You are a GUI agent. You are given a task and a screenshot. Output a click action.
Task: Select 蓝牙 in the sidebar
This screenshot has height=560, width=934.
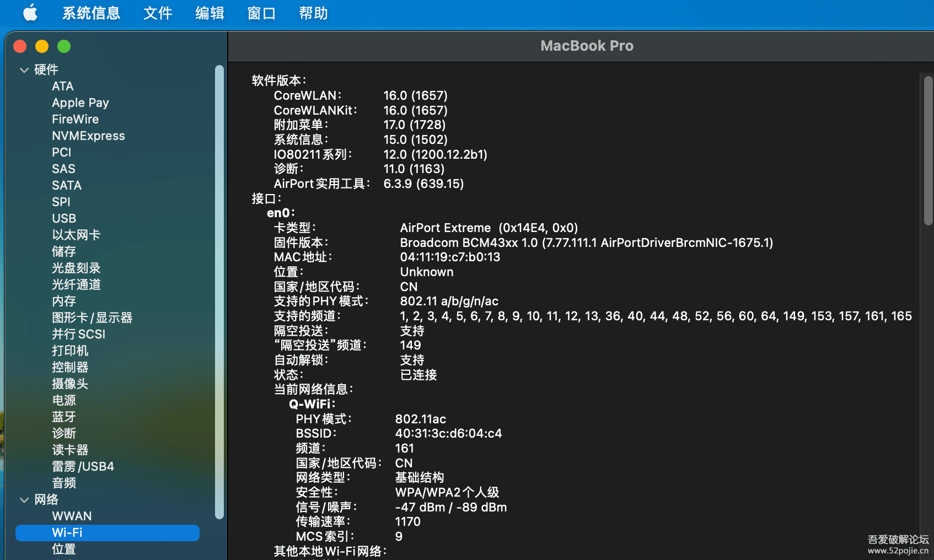pos(64,417)
